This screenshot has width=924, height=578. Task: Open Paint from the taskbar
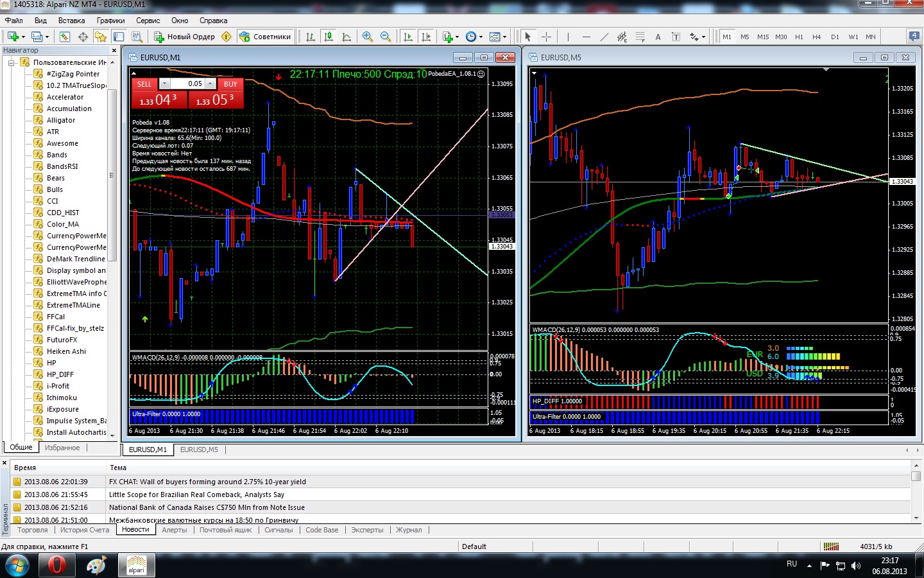[x=96, y=566]
